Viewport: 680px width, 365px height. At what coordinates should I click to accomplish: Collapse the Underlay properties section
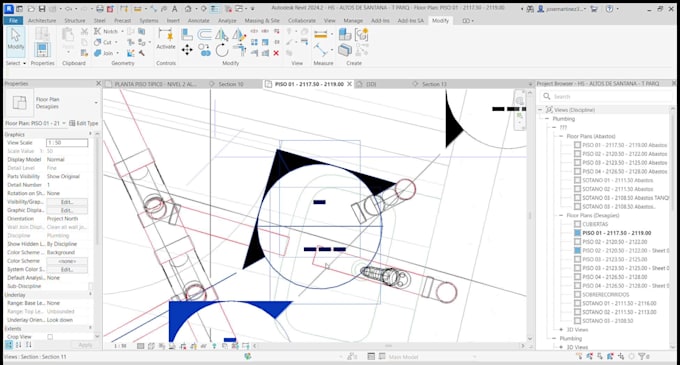(91, 294)
